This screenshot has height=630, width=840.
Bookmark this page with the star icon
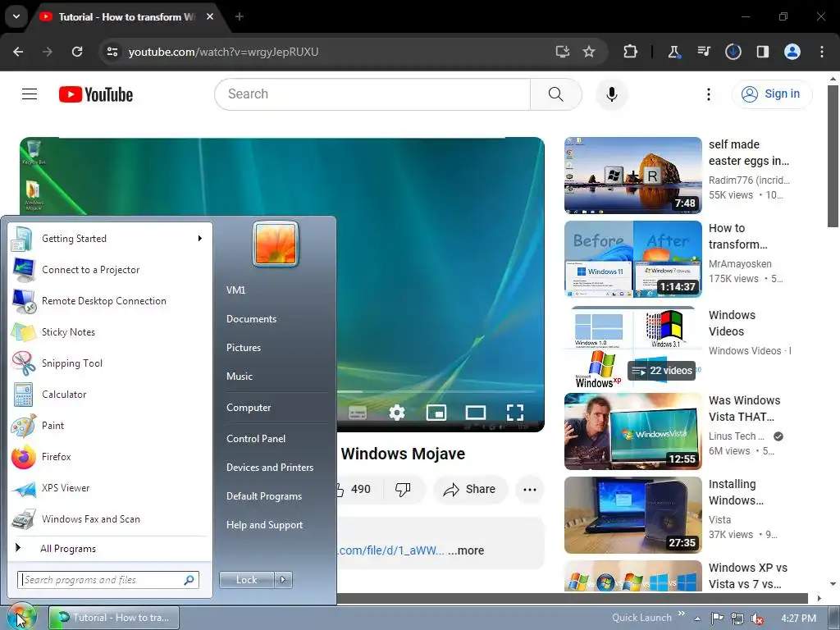tap(589, 52)
